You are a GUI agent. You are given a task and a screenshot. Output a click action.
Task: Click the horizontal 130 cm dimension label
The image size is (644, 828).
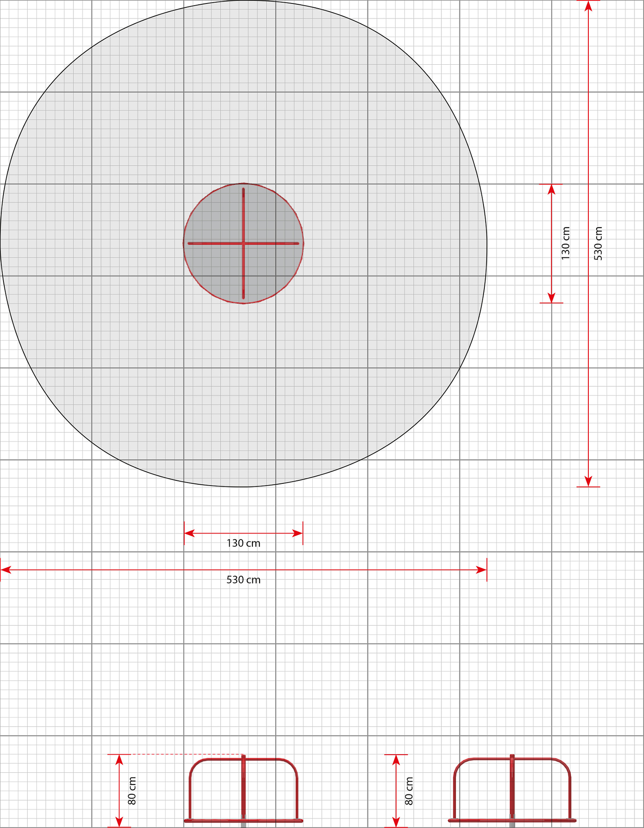[x=243, y=543]
